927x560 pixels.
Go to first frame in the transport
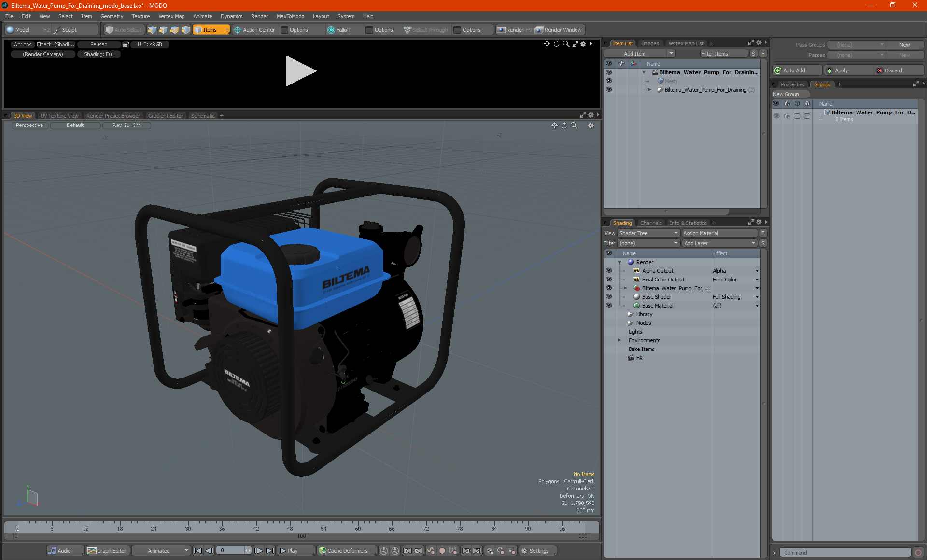pos(197,551)
